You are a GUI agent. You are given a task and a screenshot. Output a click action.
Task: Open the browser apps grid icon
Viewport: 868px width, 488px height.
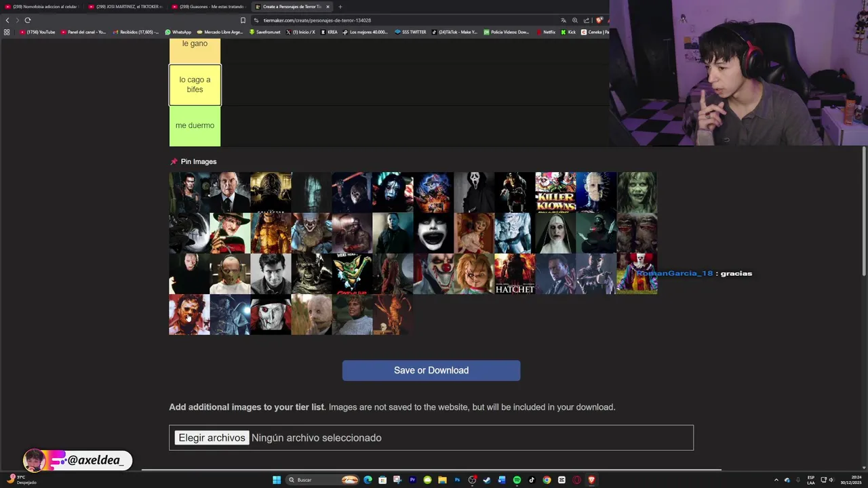pyautogui.click(x=7, y=32)
